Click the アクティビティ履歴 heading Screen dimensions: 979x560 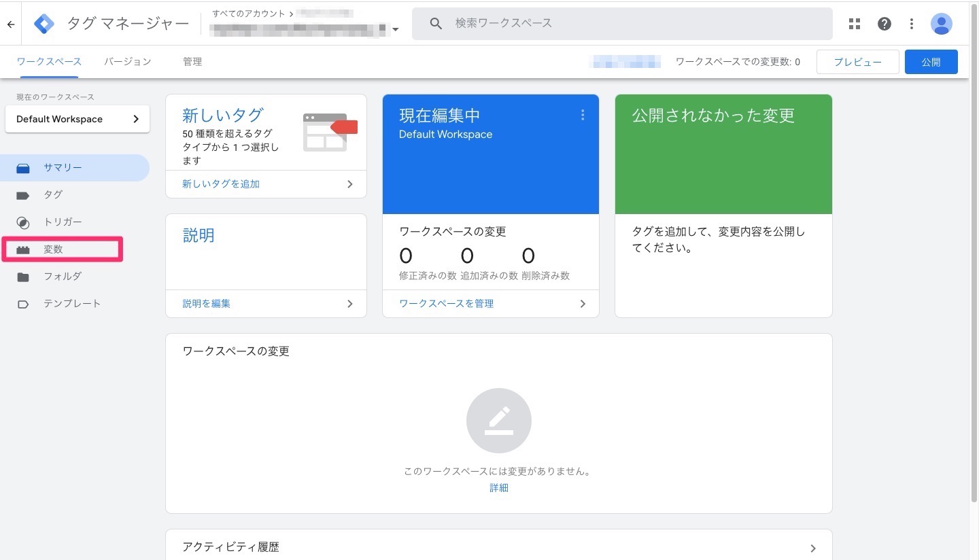pyautogui.click(x=230, y=547)
